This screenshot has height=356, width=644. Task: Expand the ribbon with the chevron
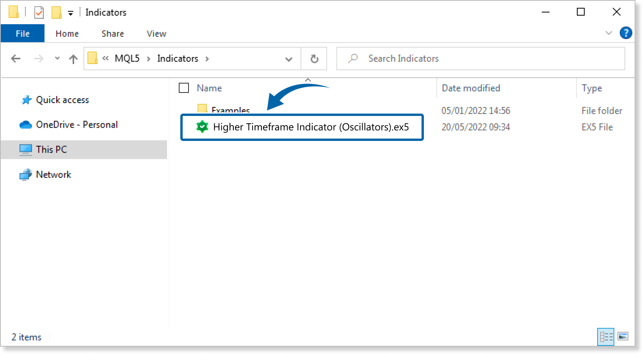608,33
